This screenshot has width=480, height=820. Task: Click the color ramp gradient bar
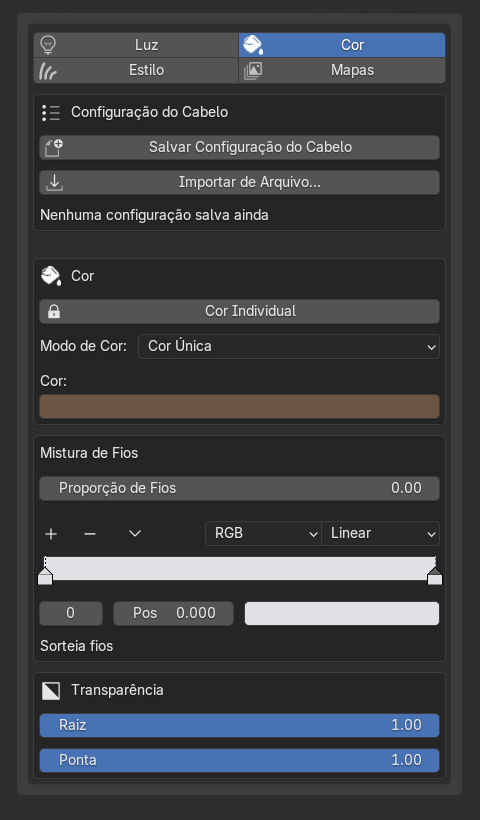point(239,568)
